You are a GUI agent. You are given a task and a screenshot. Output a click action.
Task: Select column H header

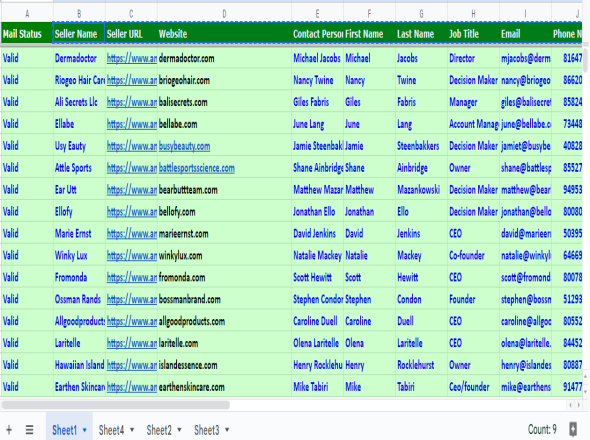point(473,14)
